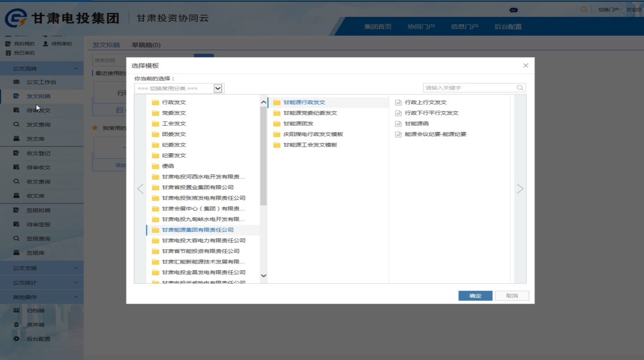This screenshot has height=360, width=644.
Task: Click the document icon beside 行政上行文发文
Action: [398, 102]
